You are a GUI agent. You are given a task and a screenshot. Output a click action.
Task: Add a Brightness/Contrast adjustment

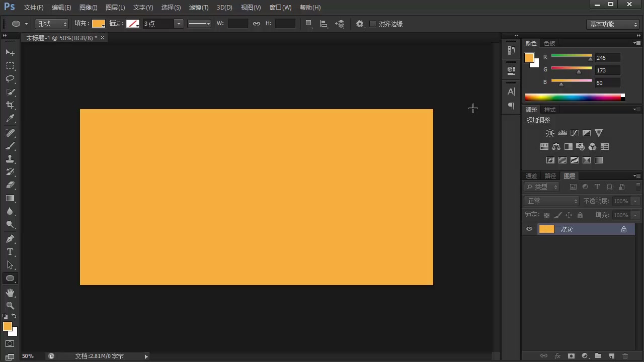pyautogui.click(x=550, y=133)
